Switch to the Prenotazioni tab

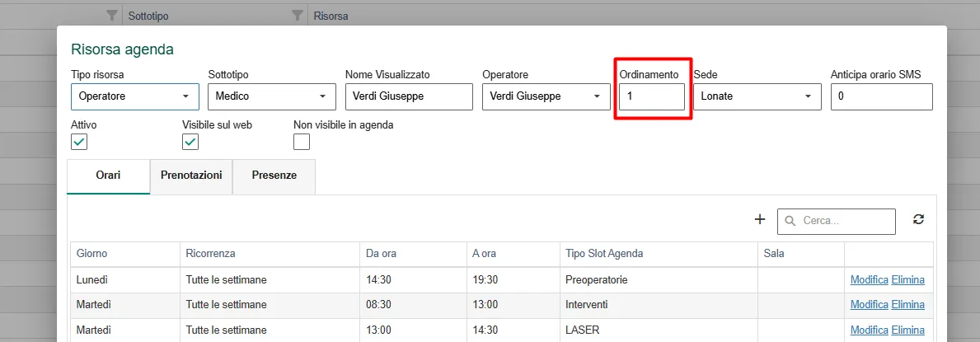[x=191, y=176]
